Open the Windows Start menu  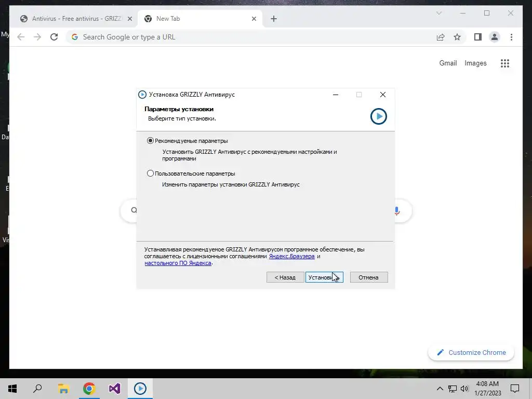12,389
